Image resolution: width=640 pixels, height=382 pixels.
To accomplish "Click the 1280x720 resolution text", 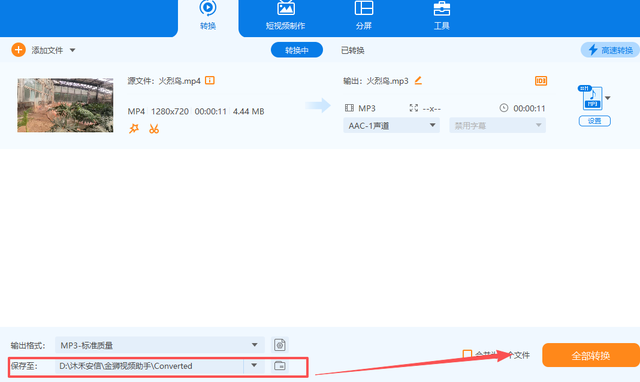I will (x=170, y=111).
